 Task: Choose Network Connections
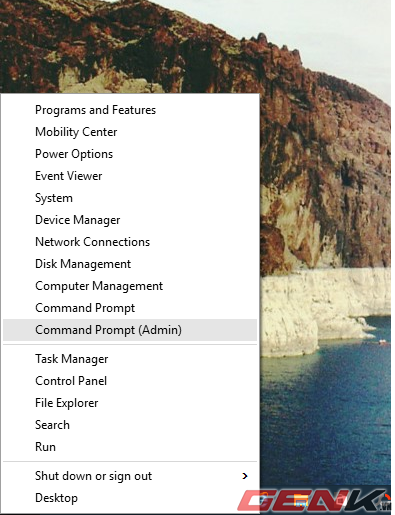tap(130, 242)
